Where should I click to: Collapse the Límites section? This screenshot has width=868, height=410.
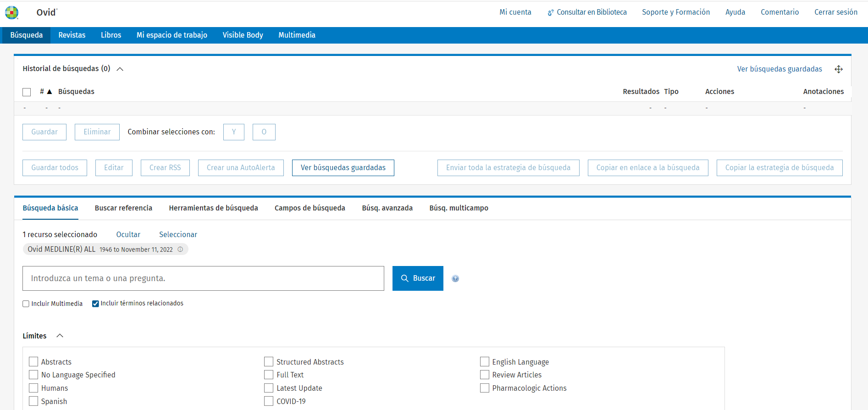pyautogui.click(x=60, y=336)
